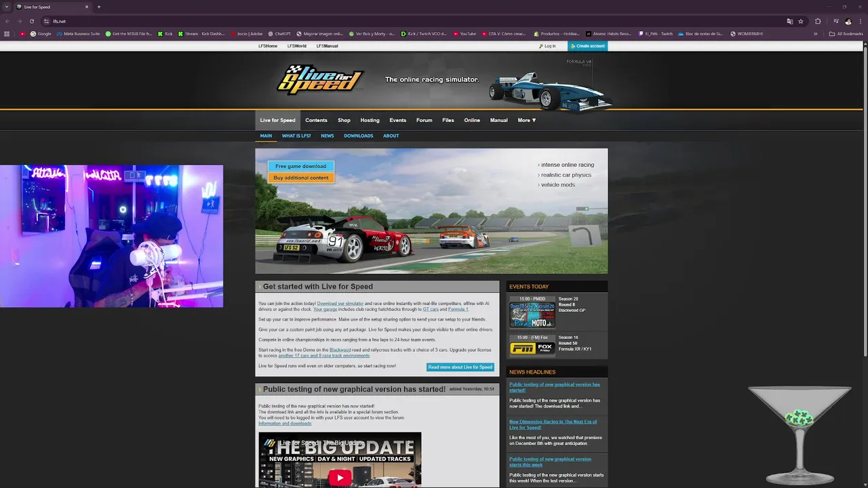The height and width of the screenshot is (488, 868).
Task: Open the Google bookmark
Action: (x=41, y=33)
